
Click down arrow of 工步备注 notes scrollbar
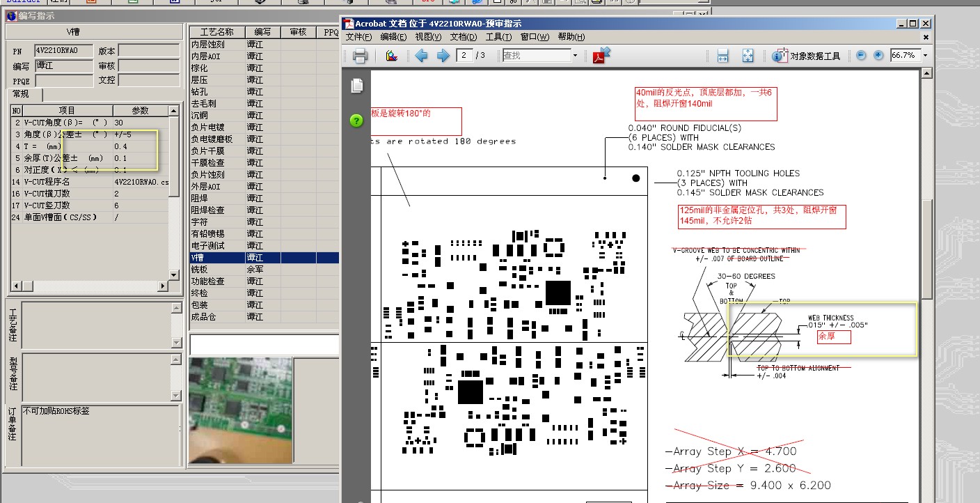[176, 343]
